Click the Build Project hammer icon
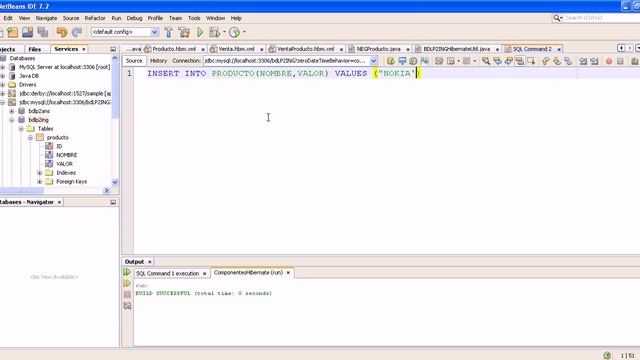This screenshot has width=640, height=360. point(168,32)
